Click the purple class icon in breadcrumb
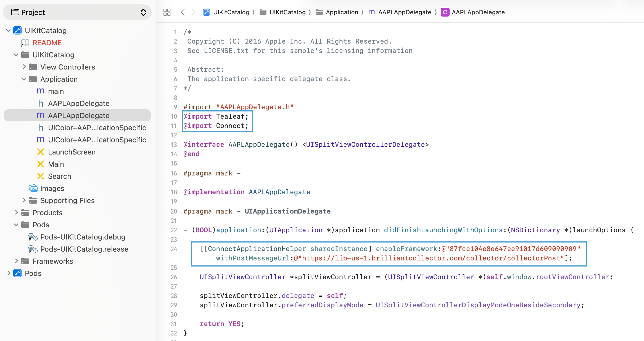Viewport: 644px width, 341px height. [445, 12]
